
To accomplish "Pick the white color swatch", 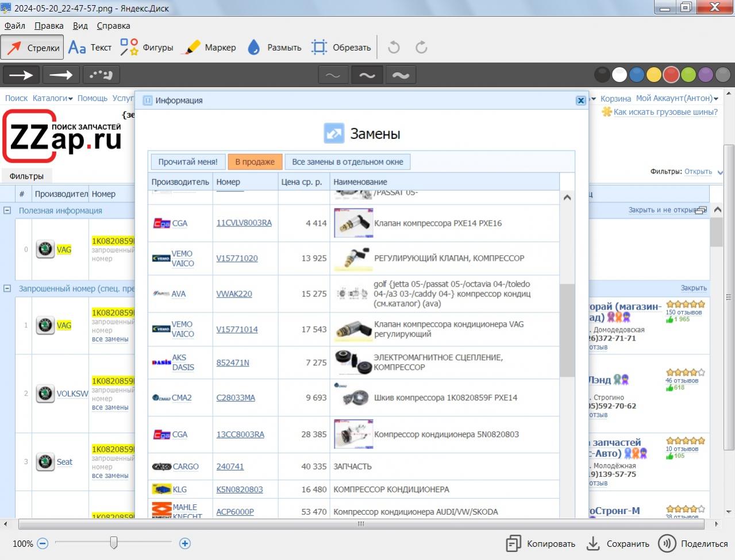I will [619, 75].
